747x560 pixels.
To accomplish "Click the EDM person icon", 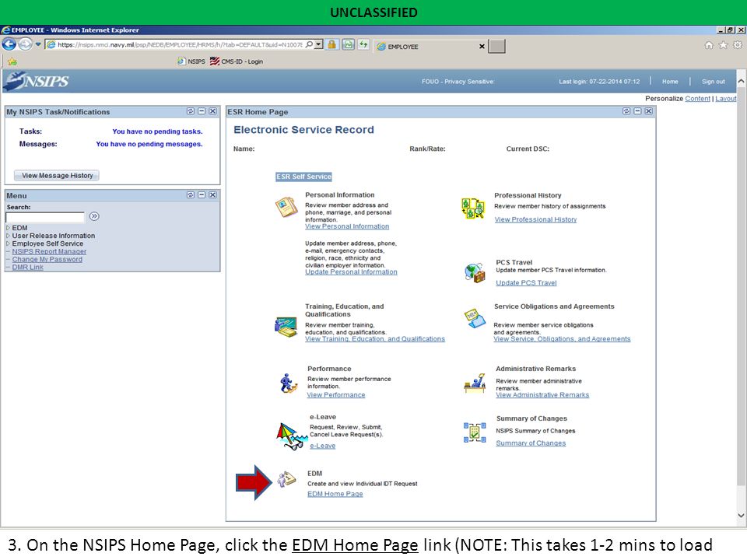I will (287, 480).
